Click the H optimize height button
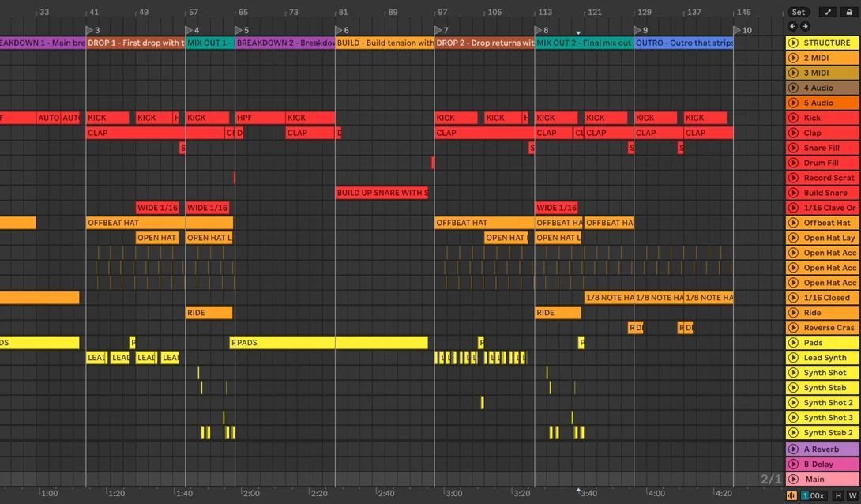The height and width of the screenshot is (504, 861). 838,495
